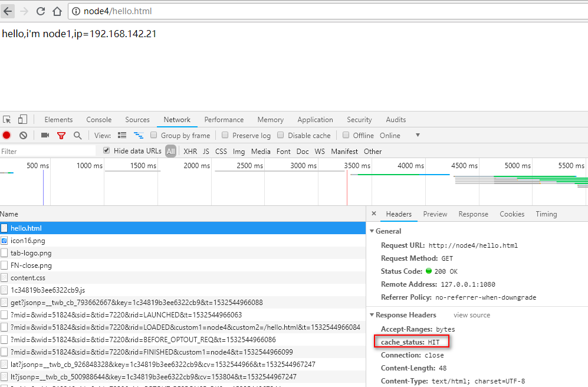Switch to the Preview detail tab
This screenshot has height=387, width=588.
[435, 214]
